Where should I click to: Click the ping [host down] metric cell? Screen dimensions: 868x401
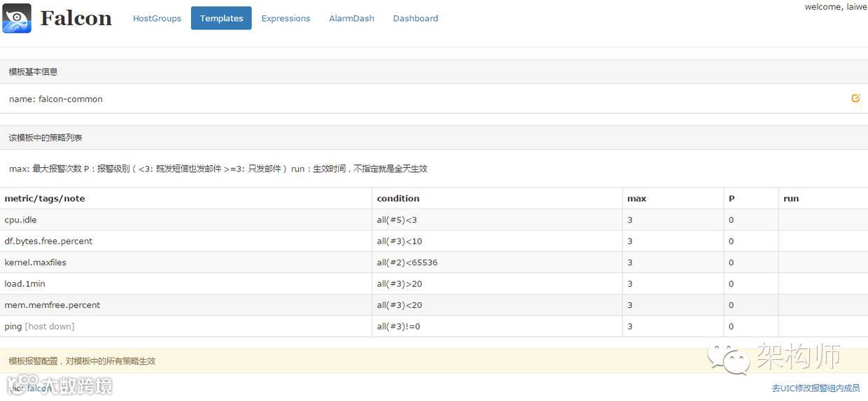click(x=186, y=326)
